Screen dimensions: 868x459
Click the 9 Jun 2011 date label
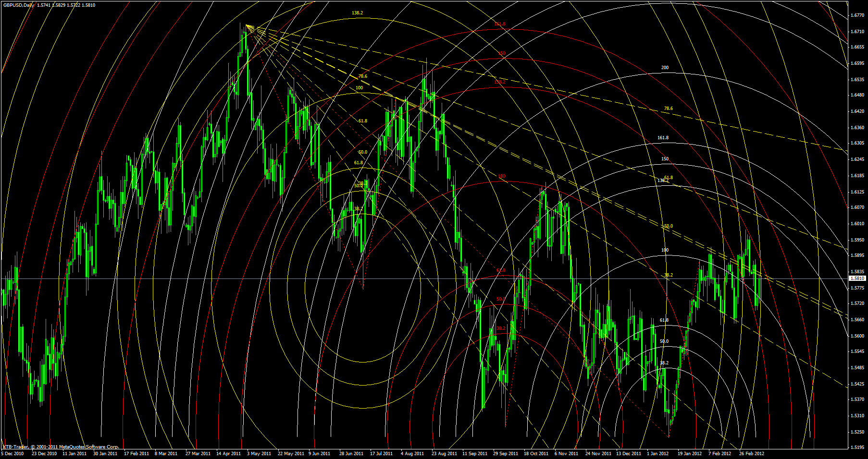(x=319, y=453)
